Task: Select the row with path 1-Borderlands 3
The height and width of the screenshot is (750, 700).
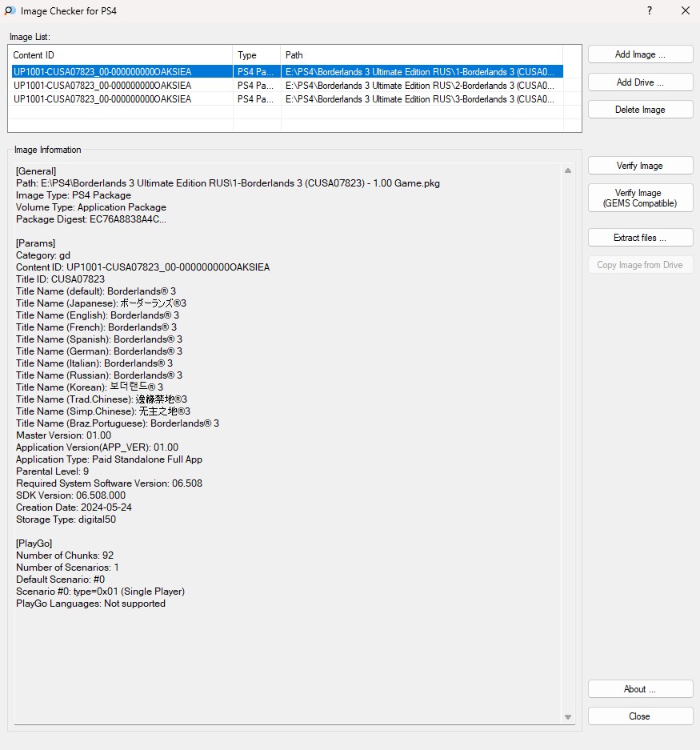Action: click(x=287, y=72)
